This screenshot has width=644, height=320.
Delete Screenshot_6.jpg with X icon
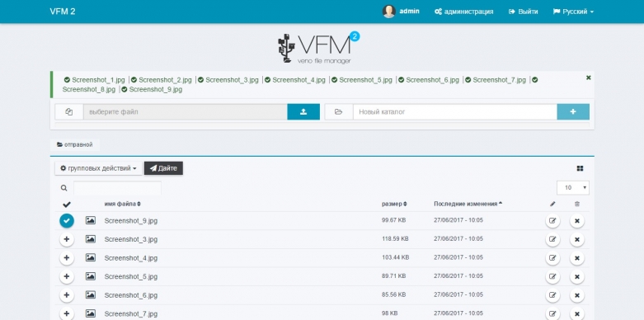[x=577, y=295]
